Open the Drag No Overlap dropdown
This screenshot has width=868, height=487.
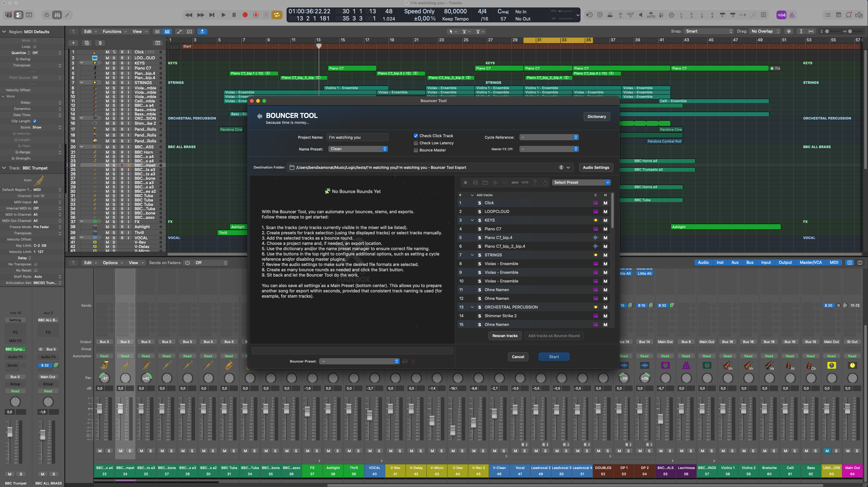[765, 31]
